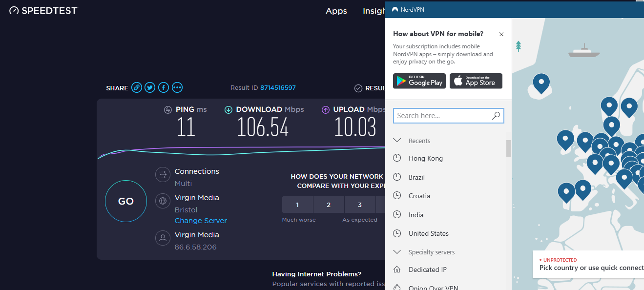This screenshot has width=644, height=290.
Task: Copy the share link icon
Action: click(137, 88)
